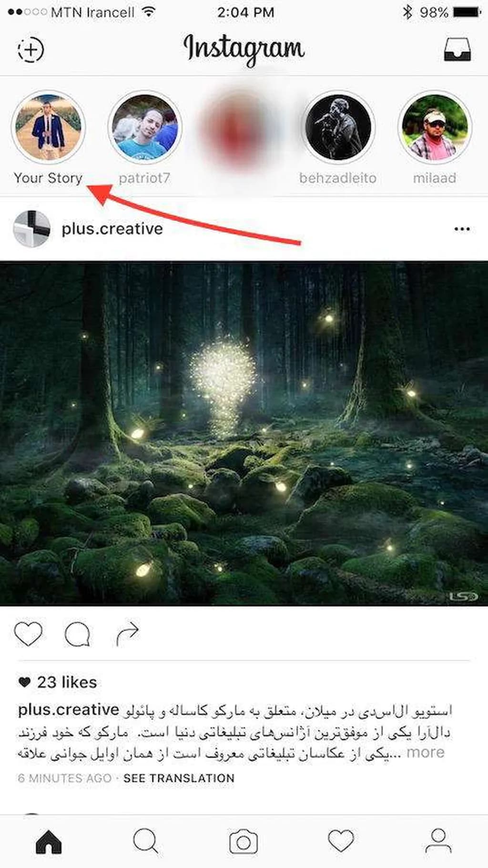Expand caption by tapping more

click(x=425, y=752)
